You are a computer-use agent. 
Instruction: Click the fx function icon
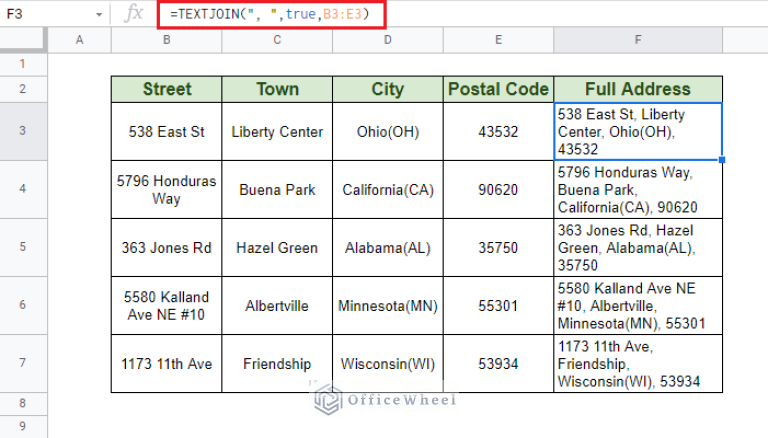[x=134, y=14]
